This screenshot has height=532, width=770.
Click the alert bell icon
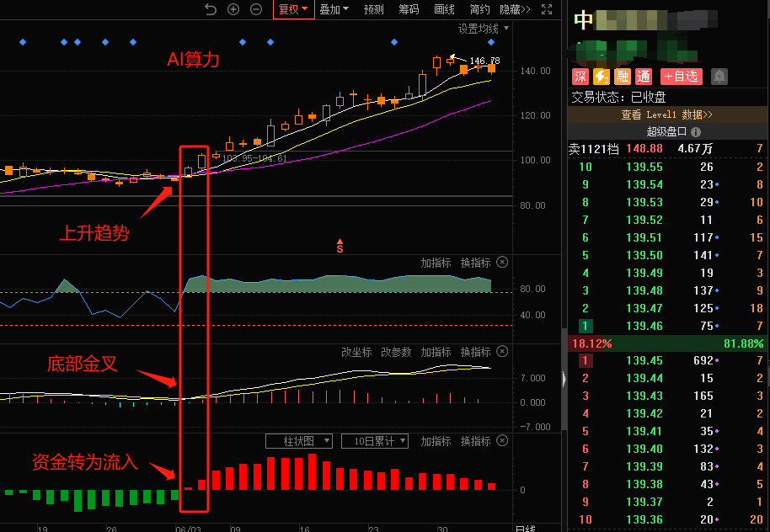[719, 77]
